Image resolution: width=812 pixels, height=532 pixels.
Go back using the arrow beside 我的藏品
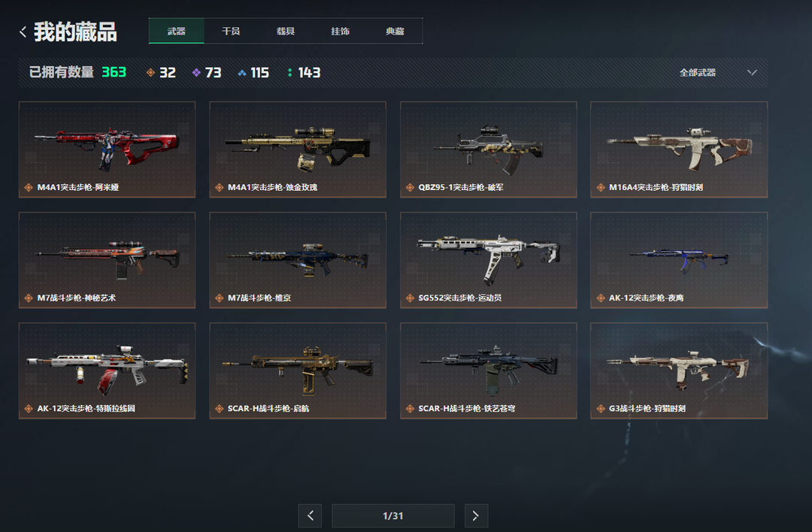pos(23,32)
